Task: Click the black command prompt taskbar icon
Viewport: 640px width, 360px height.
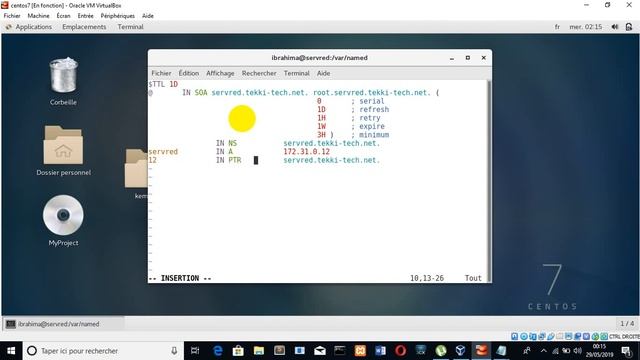Action: tap(340, 351)
